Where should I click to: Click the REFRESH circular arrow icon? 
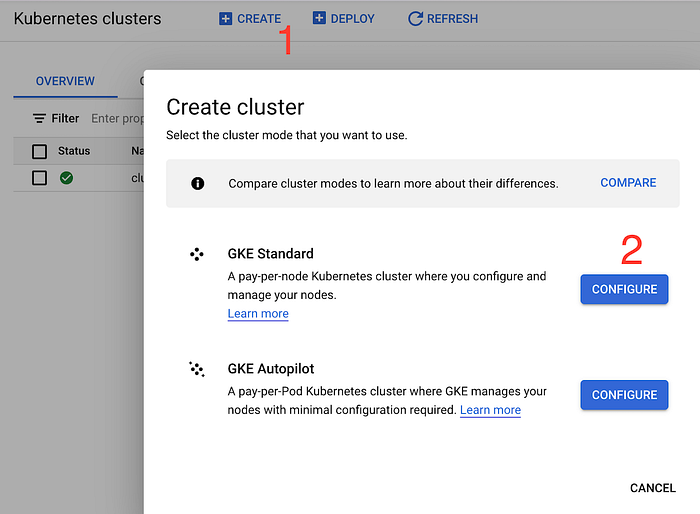point(415,19)
